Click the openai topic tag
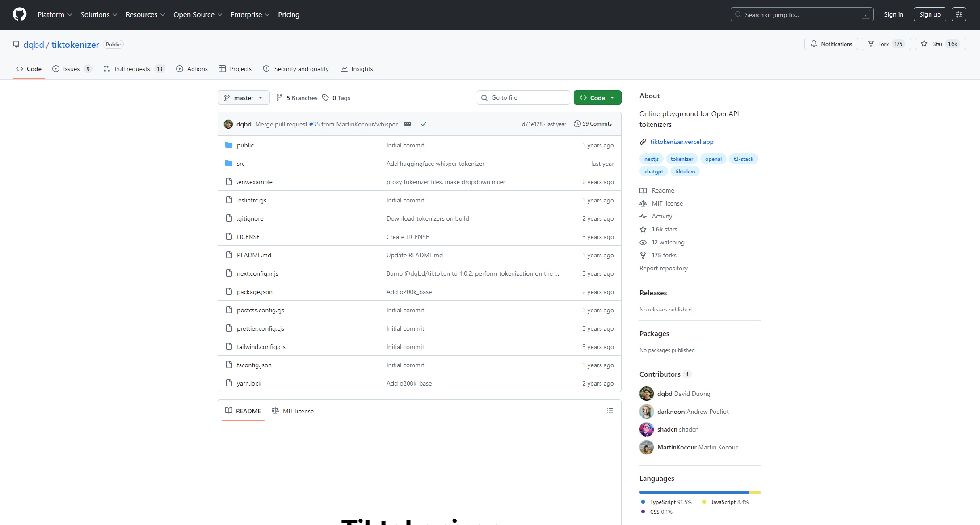Viewport: 980px width, 525px height. coord(713,159)
